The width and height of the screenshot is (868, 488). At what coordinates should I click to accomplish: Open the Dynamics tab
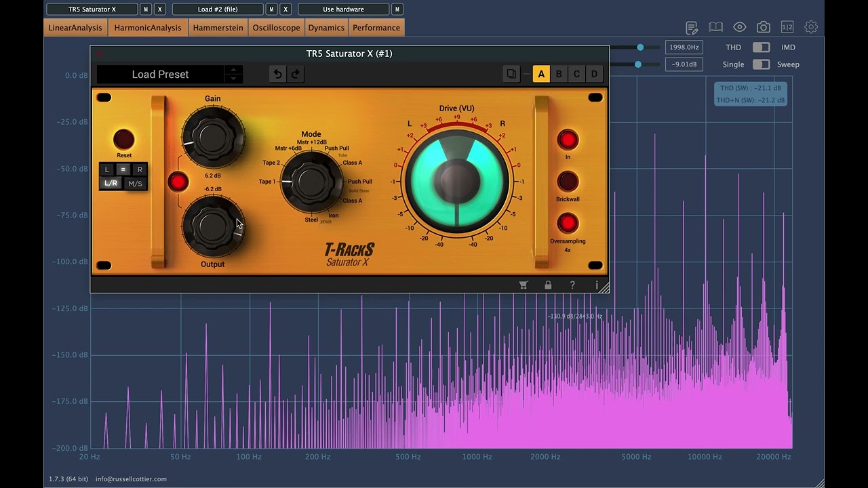click(x=326, y=28)
